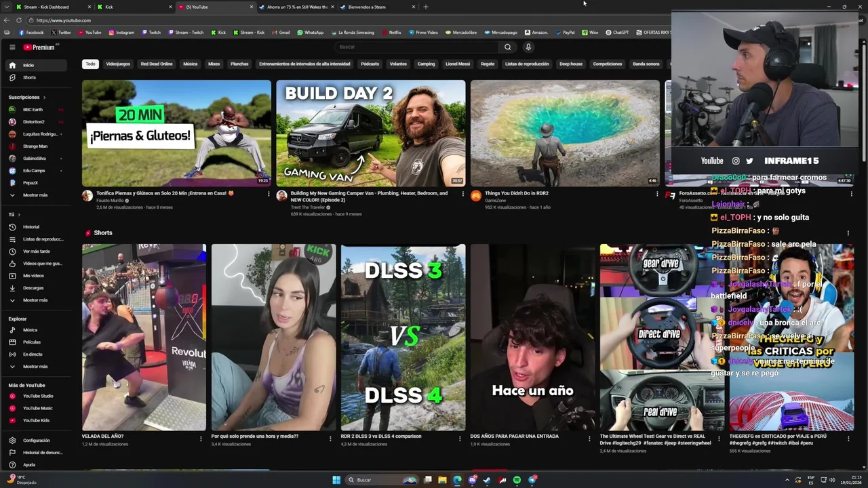Select the Todo filter chip
The image size is (868, 488).
tap(90, 64)
